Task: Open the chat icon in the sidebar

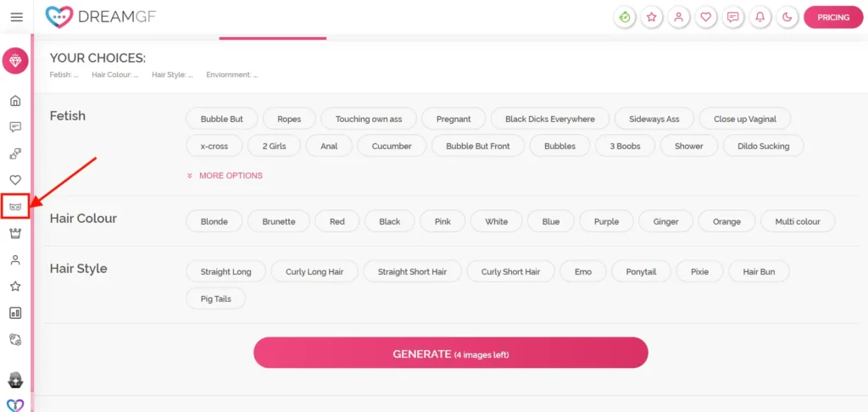Action: 15,127
